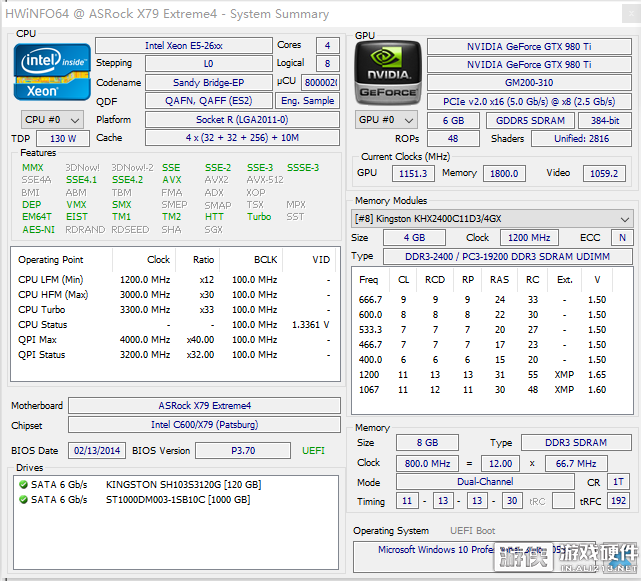Open the GPU #0 selector dropdown
Screen dimensions: 641x581
pos(386,120)
